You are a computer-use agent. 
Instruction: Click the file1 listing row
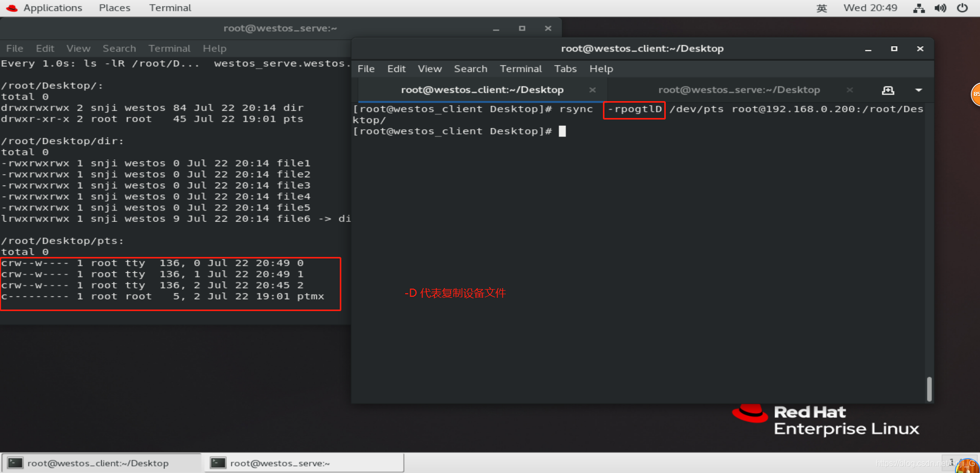(x=155, y=163)
